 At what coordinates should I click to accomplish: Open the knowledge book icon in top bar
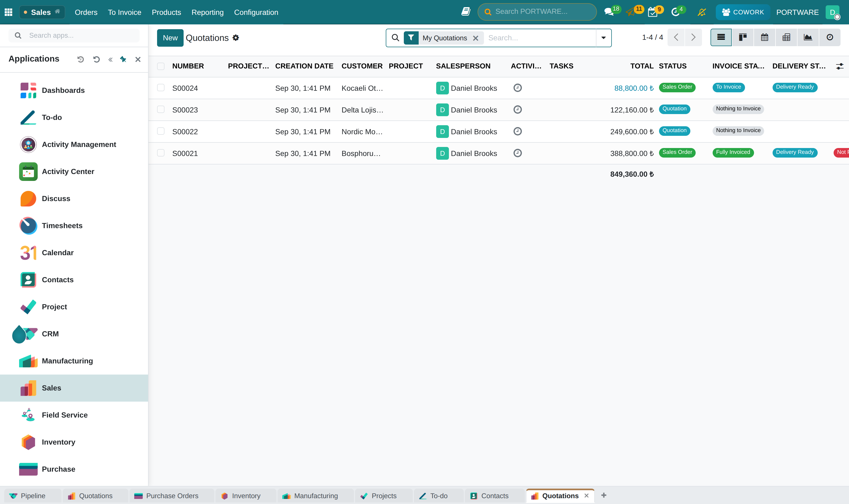466,12
